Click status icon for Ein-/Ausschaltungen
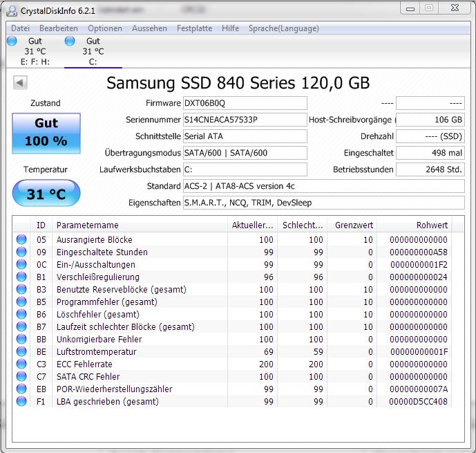Screen dimensions: 476x453 tap(21, 264)
